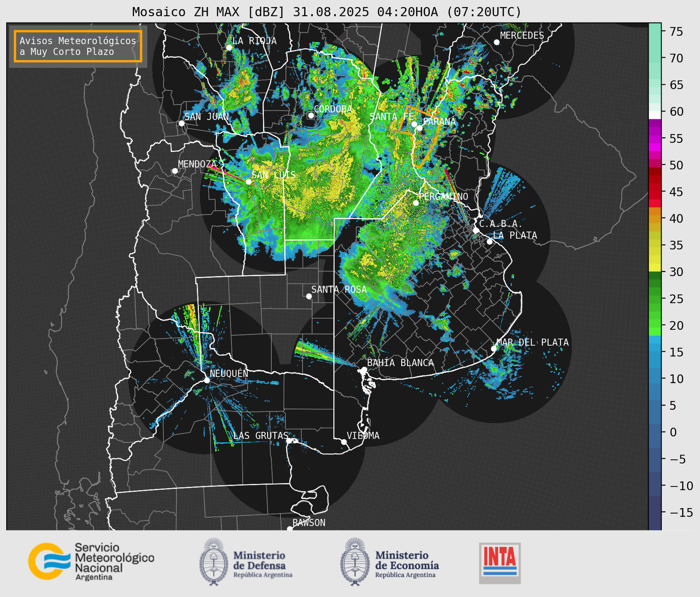Click the MERCEDES label
The width and height of the screenshot is (700, 597).
pyautogui.click(x=522, y=36)
